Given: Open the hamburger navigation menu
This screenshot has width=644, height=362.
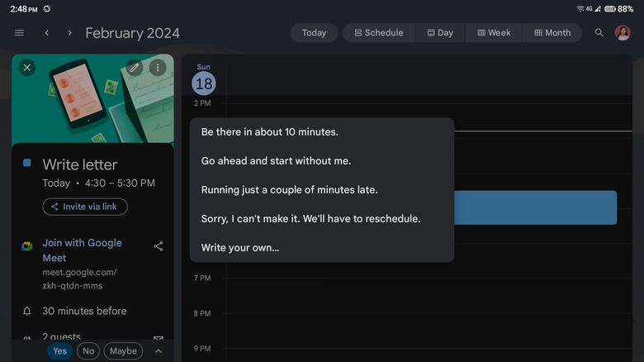Looking at the screenshot, I should (19, 33).
